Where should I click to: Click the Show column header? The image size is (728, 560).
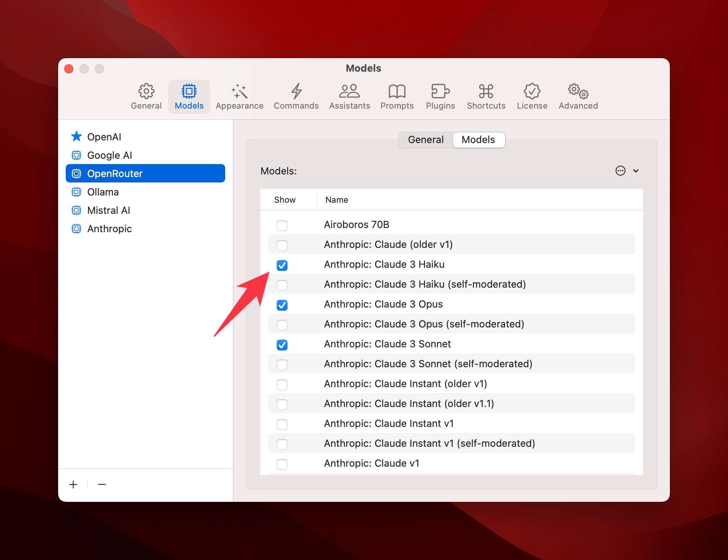click(285, 200)
